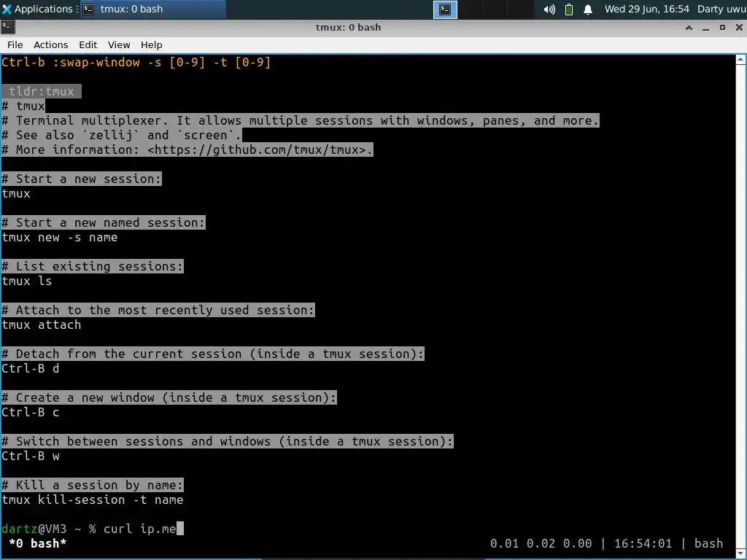The width and height of the screenshot is (747, 560).
Task: Click the 'Ctrl-B w' line
Action: (x=31, y=456)
